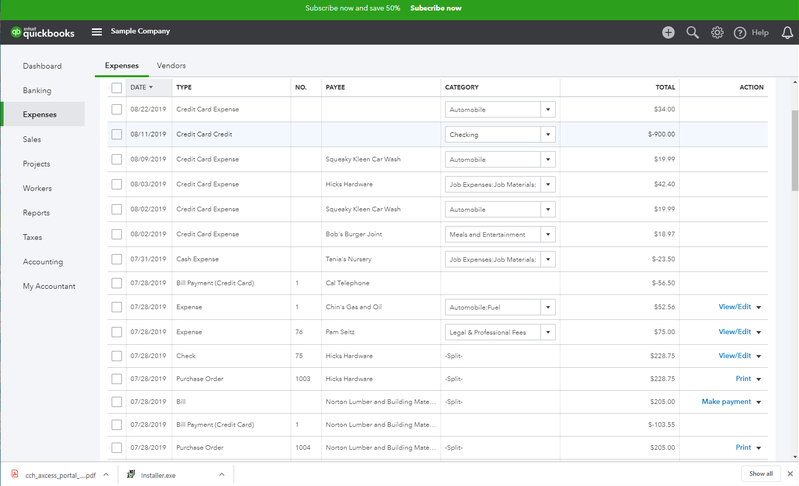Select the Cal Telephone row checkbox
This screenshot has height=486, width=799.
coord(116,283)
